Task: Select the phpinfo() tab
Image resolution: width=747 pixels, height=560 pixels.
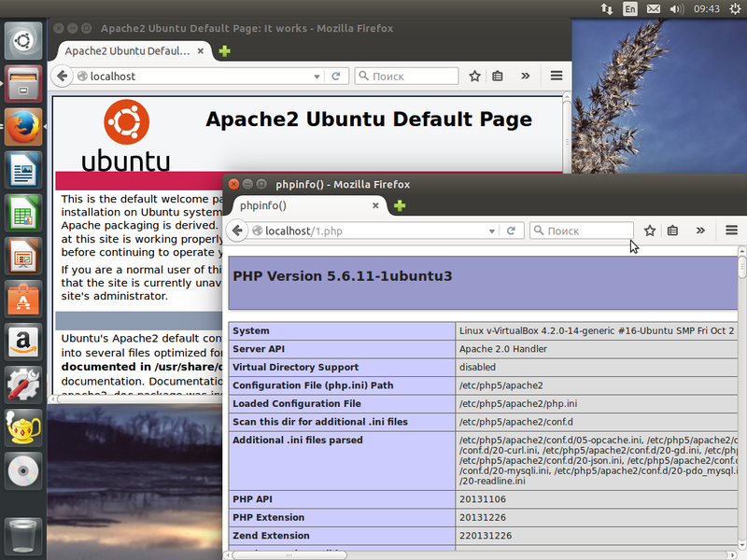Action: tap(299, 205)
